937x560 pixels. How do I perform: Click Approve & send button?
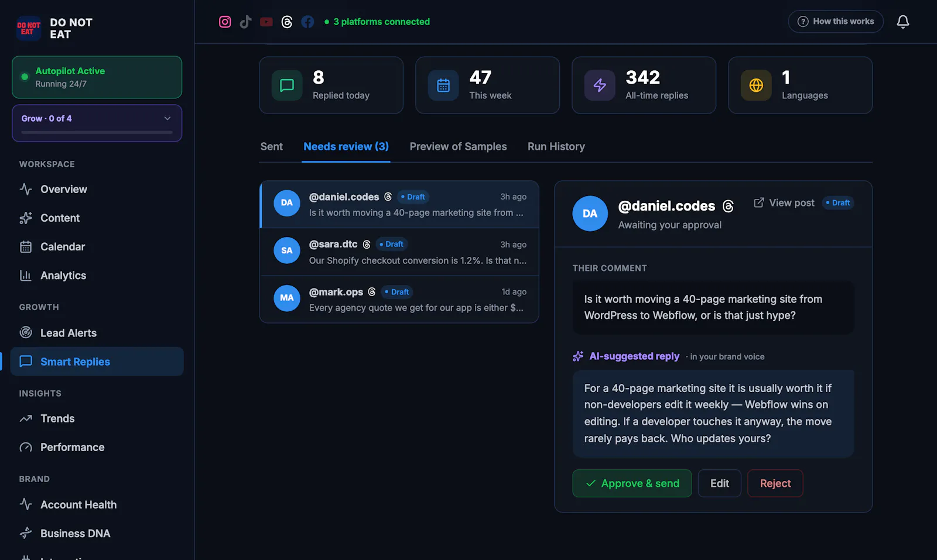click(x=632, y=483)
